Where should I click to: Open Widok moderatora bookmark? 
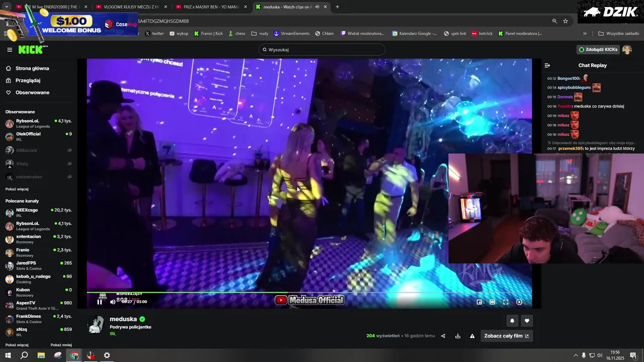pyautogui.click(x=362, y=34)
